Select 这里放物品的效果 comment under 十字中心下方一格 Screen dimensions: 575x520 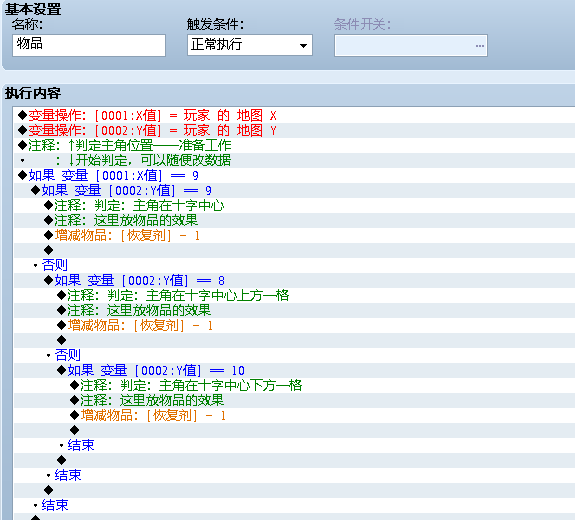(147, 401)
